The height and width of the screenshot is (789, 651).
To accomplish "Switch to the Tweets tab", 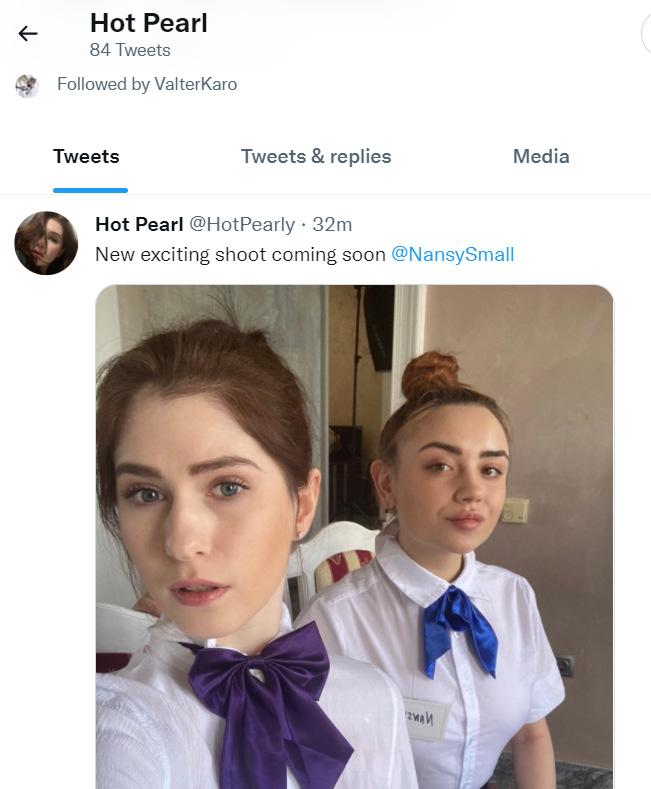I will coord(86,156).
